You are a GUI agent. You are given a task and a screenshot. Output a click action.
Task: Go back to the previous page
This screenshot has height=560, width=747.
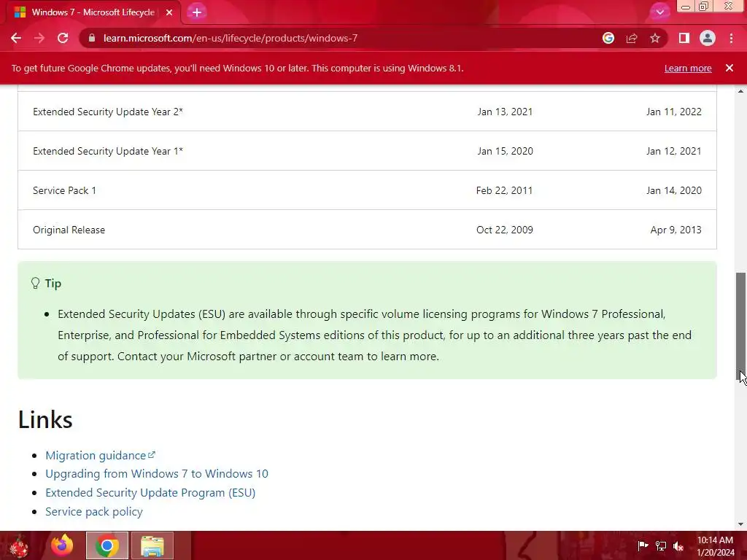pos(16,38)
